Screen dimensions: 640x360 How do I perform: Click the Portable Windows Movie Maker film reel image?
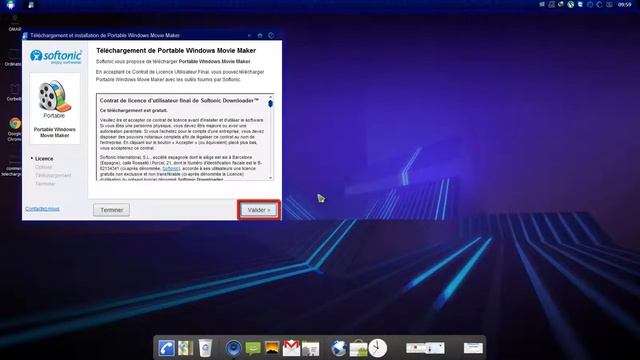tap(54, 97)
